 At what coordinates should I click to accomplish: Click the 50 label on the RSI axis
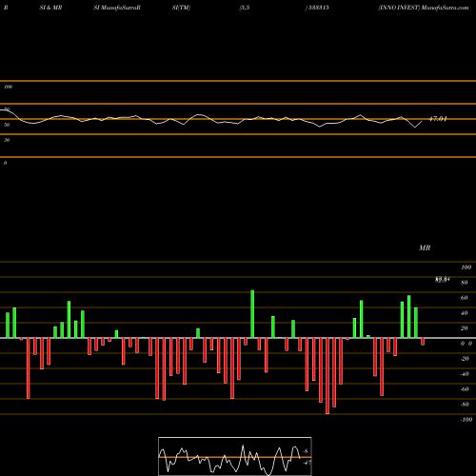(7, 125)
